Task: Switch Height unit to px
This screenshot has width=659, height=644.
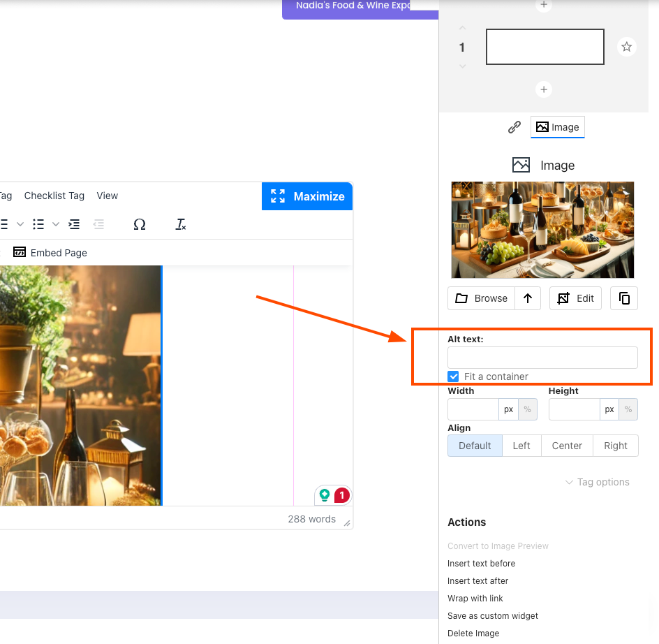Action: pos(609,409)
